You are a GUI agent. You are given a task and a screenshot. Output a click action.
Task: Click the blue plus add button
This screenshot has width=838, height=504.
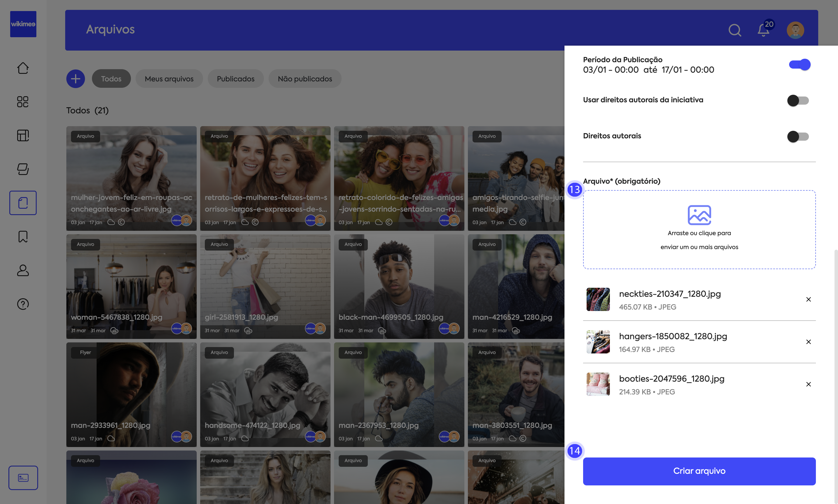[x=75, y=79]
